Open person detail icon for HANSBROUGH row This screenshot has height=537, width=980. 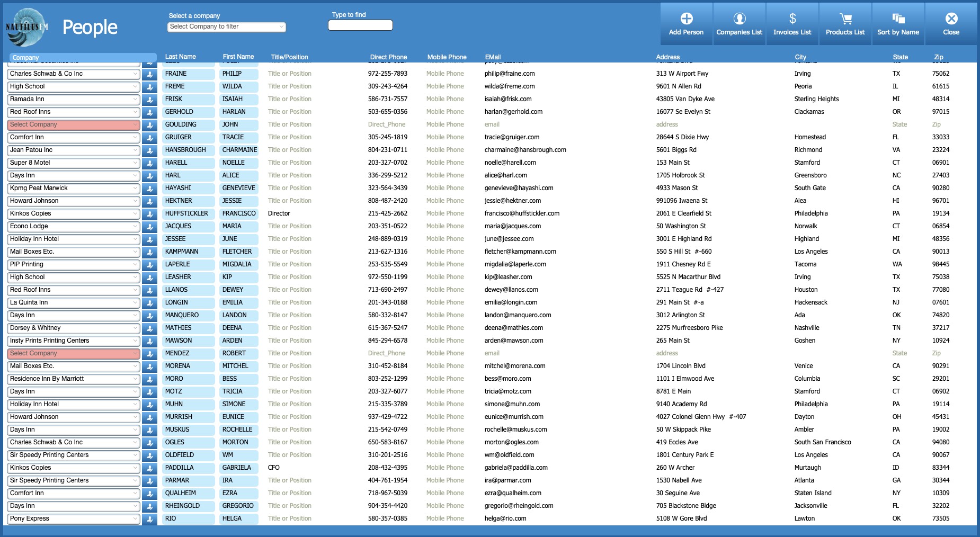pos(149,150)
